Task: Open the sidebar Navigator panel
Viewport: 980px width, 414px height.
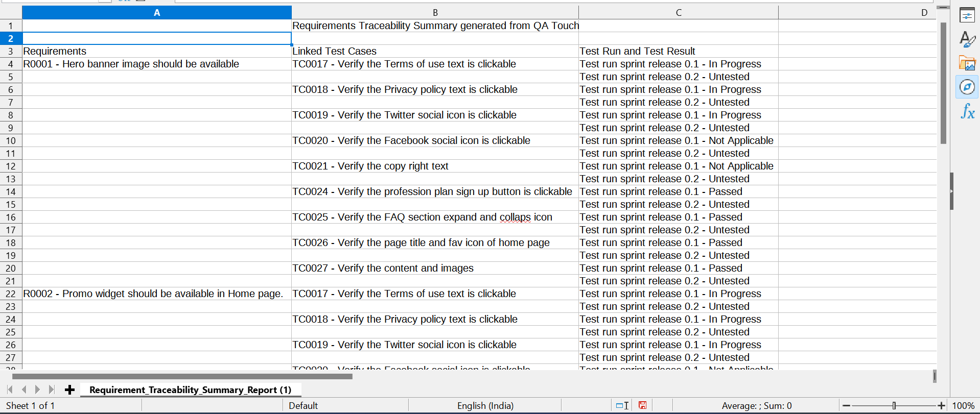Action: coord(967,87)
